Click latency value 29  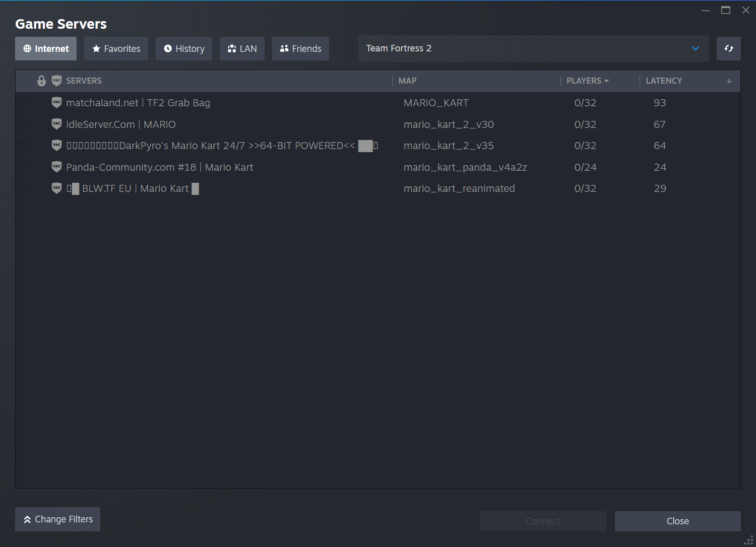(x=660, y=188)
